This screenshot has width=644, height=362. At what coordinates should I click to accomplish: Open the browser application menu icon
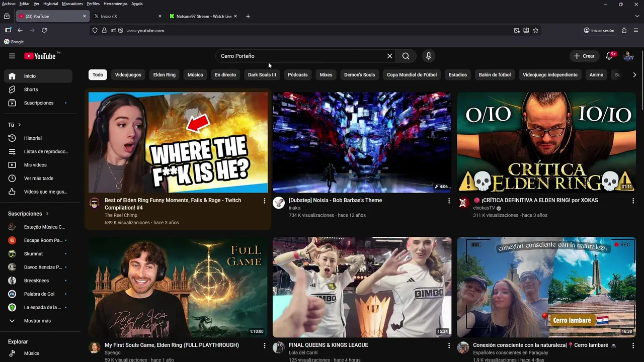click(636, 30)
